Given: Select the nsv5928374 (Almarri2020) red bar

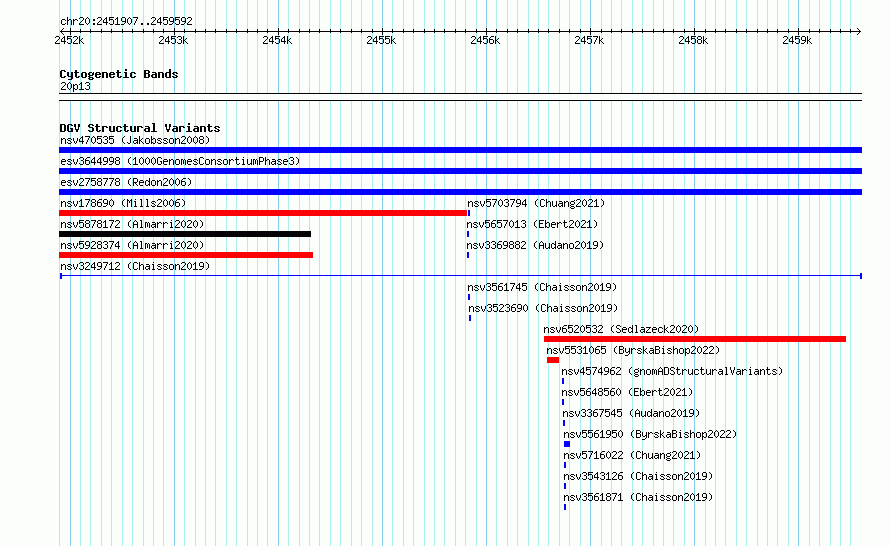Looking at the screenshot, I should click(x=186, y=255).
